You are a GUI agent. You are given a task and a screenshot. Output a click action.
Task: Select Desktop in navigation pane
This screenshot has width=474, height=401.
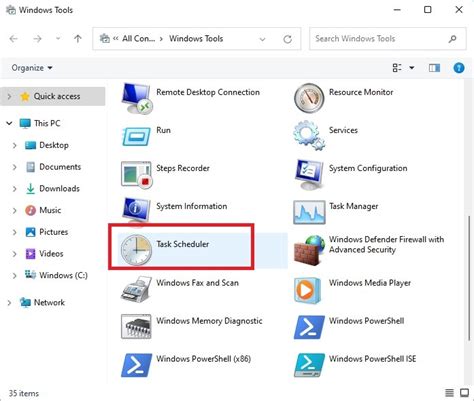coord(47,145)
